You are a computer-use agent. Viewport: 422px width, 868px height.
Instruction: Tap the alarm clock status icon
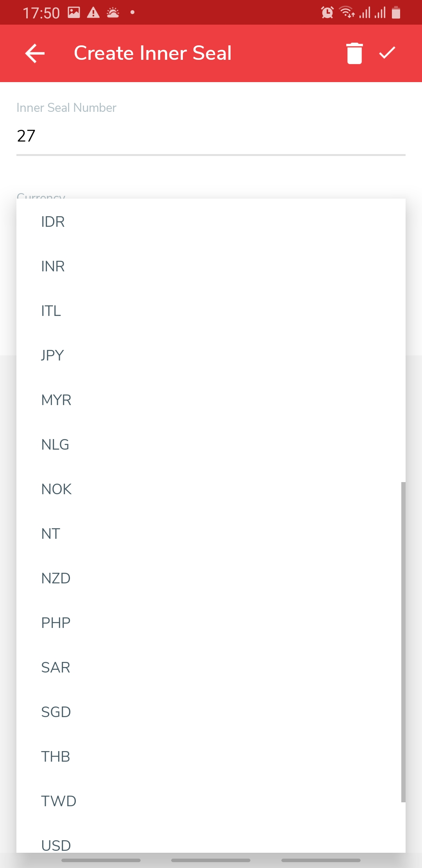pos(327,13)
